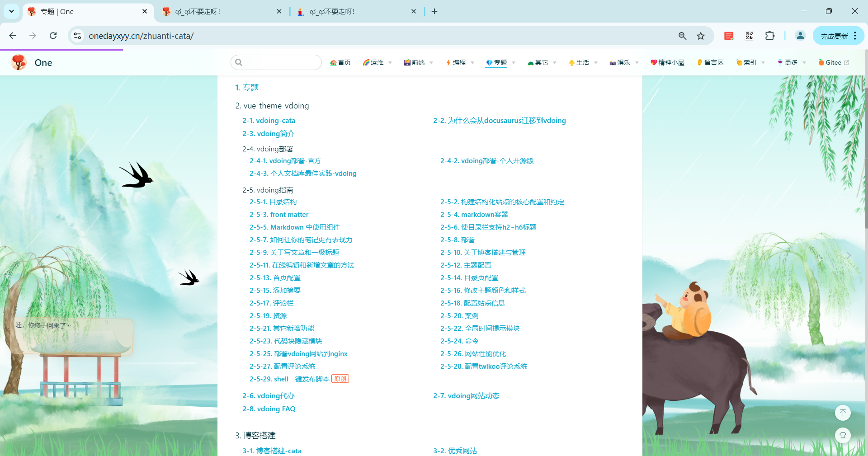The height and width of the screenshot is (456, 868).
Task: Open 留言区 in the nav bar
Action: [x=710, y=62]
